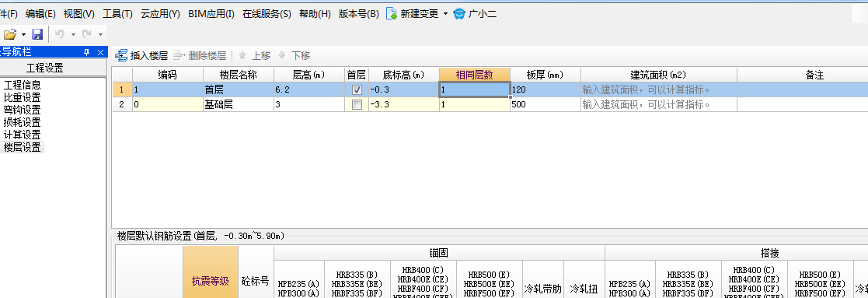
Task: Click 建筑面积 input field in 基础层 row
Action: click(x=659, y=104)
